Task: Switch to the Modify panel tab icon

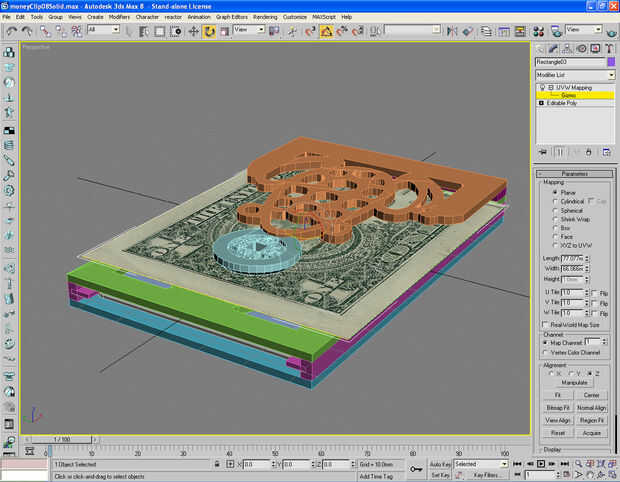Action: click(553, 49)
